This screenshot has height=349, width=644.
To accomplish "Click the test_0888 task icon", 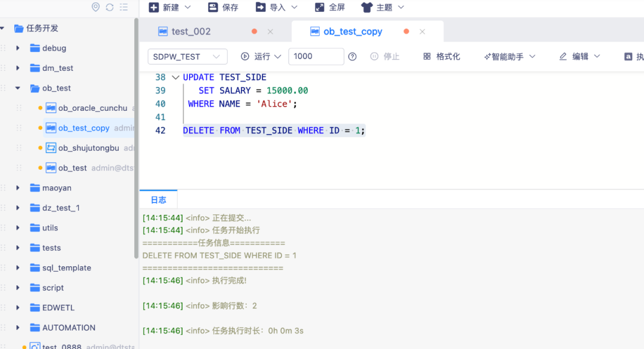I will [x=35, y=346].
